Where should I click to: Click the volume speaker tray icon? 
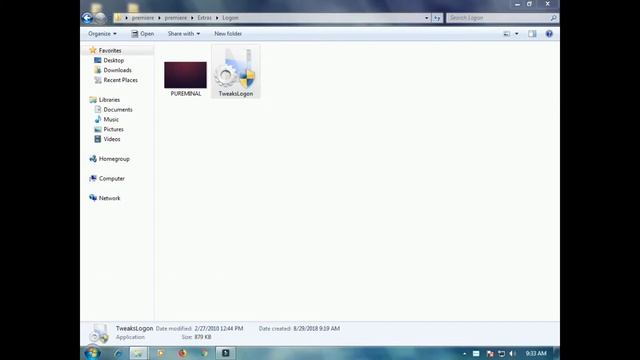point(512,353)
